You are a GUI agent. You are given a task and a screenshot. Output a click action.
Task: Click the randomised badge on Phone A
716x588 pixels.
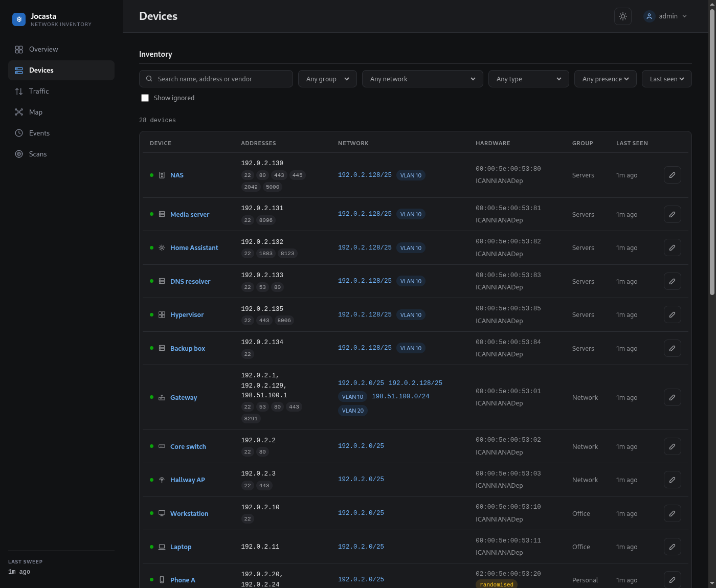[497, 584]
